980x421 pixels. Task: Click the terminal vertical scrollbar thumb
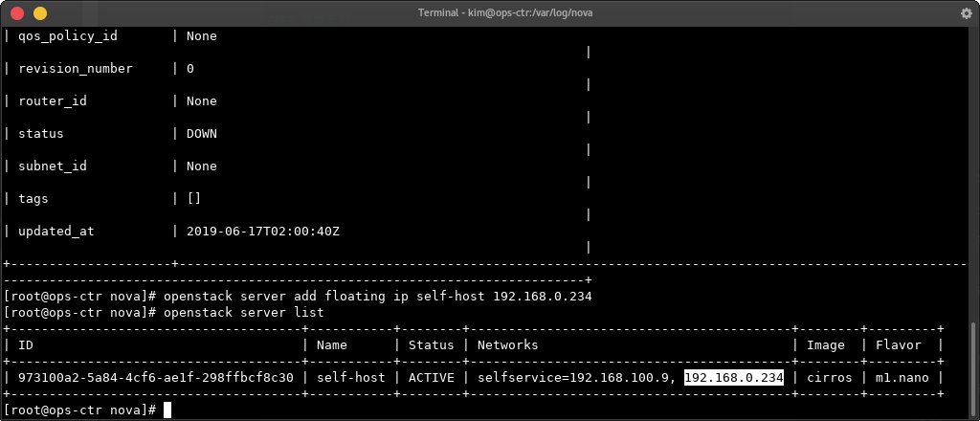click(x=973, y=369)
